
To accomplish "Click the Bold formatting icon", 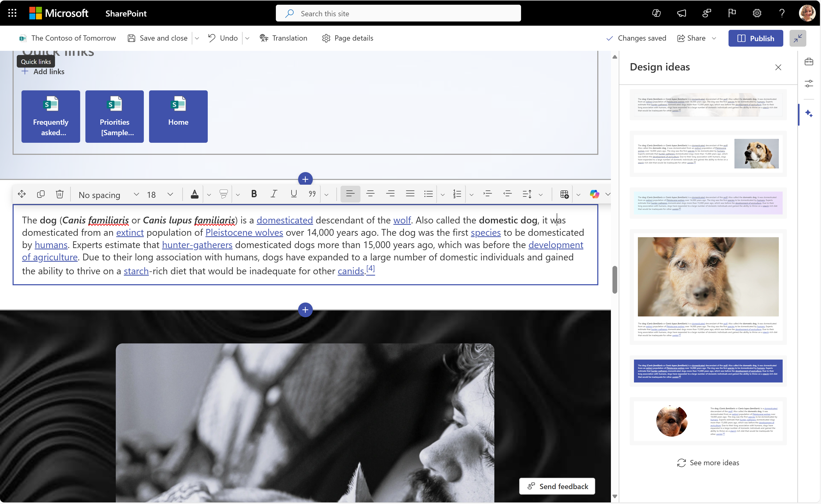I will tap(253, 194).
